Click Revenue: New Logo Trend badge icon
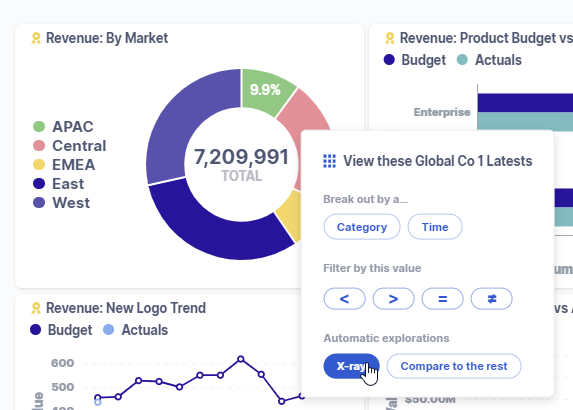Image resolution: width=573 pixels, height=410 pixels. click(36, 308)
